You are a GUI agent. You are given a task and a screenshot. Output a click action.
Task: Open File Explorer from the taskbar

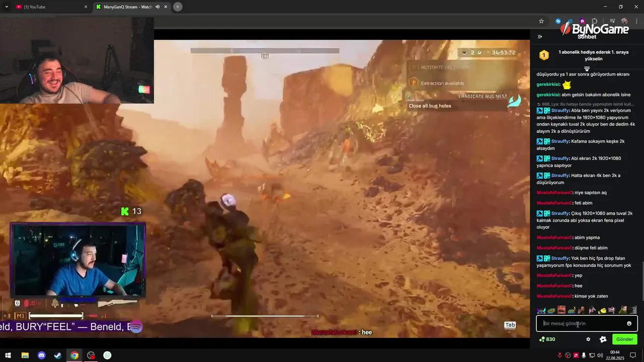click(25, 355)
